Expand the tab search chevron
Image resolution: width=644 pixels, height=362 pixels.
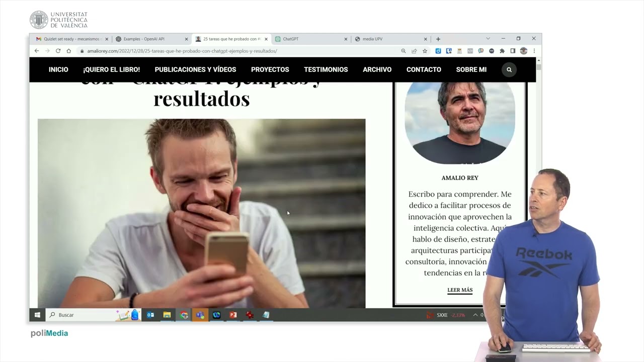pyautogui.click(x=488, y=39)
